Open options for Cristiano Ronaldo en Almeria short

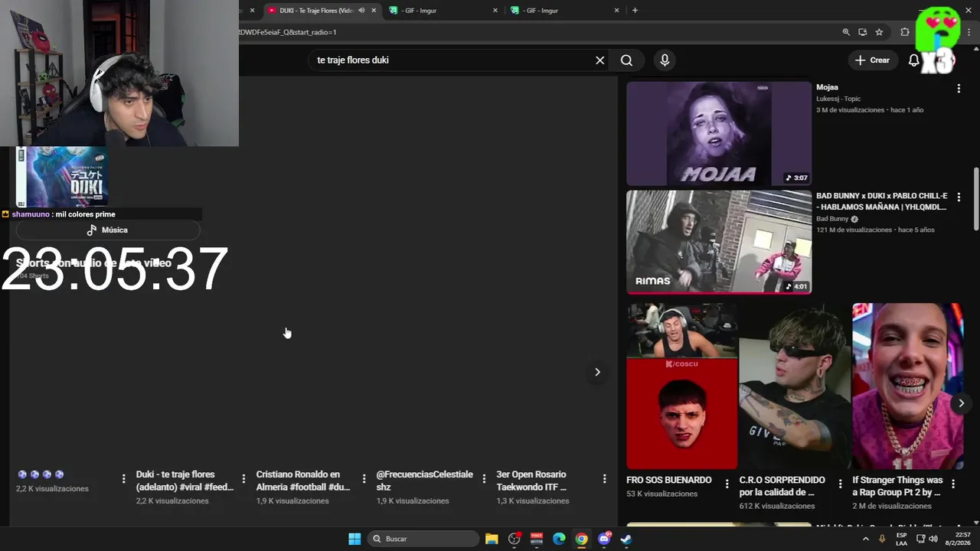[x=364, y=479]
